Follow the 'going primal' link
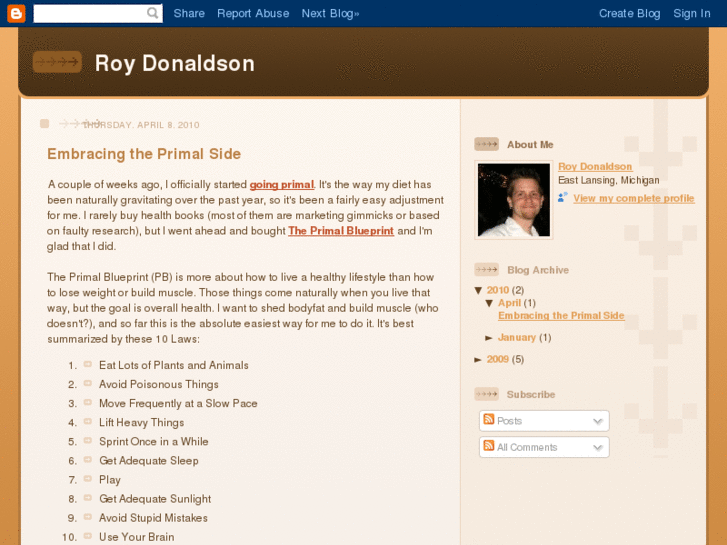This screenshot has height=545, width=727. click(x=282, y=185)
